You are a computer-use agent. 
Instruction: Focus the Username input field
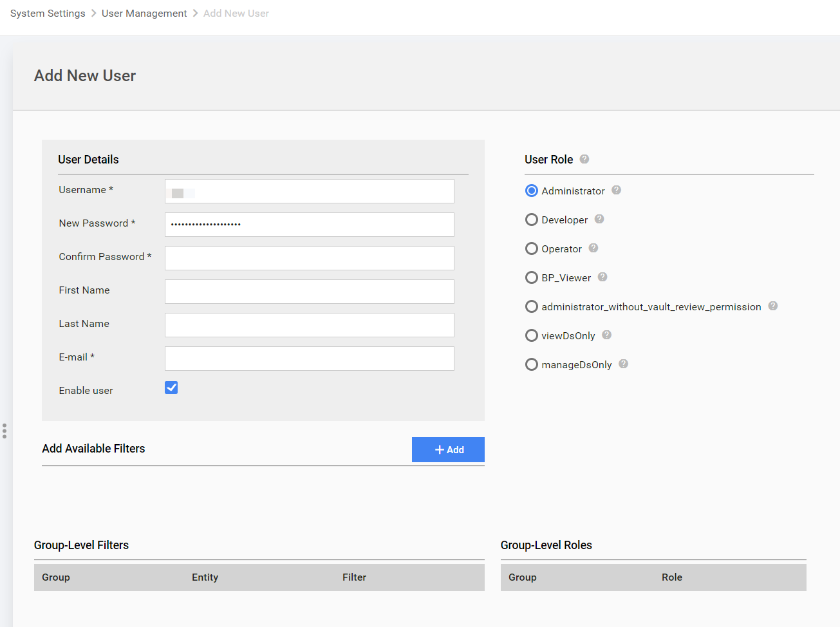point(310,191)
